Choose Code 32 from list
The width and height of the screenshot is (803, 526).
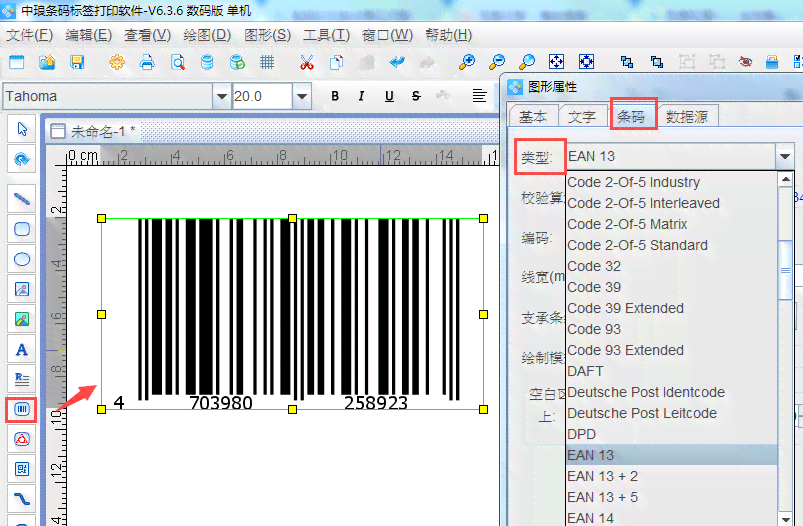(672, 266)
